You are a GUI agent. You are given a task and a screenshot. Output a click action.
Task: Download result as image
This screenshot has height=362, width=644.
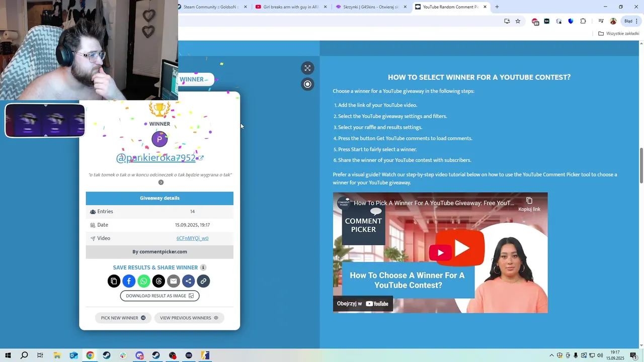tap(159, 296)
